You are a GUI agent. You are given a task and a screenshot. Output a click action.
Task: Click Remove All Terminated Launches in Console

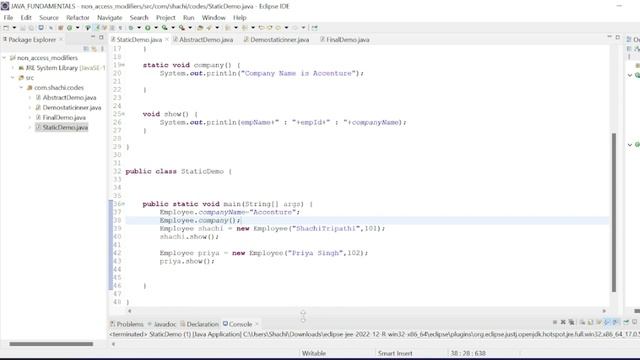pyautogui.click(x=571, y=322)
